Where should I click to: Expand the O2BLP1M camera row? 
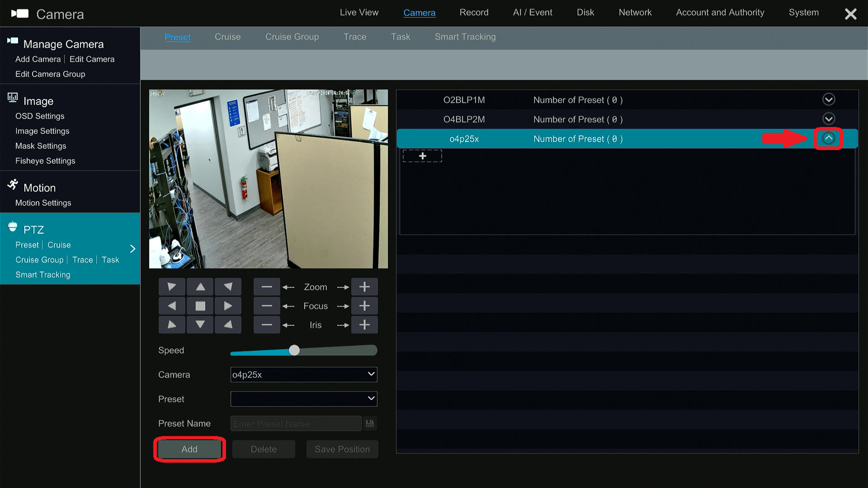[829, 99]
